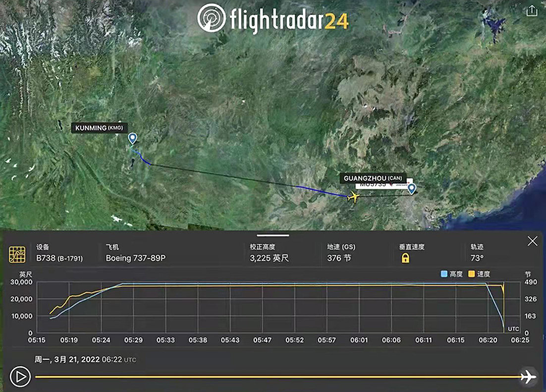The height and width of the screenshot is (392, 546).
Task: Click the 校正高度 header label
Action: pos(263,247)
